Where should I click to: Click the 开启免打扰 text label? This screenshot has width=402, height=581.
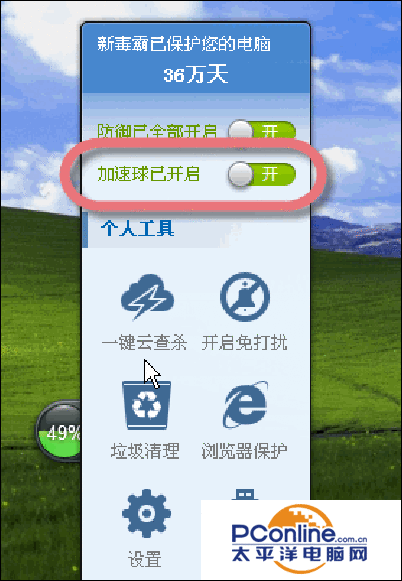[x=245, y=343]
